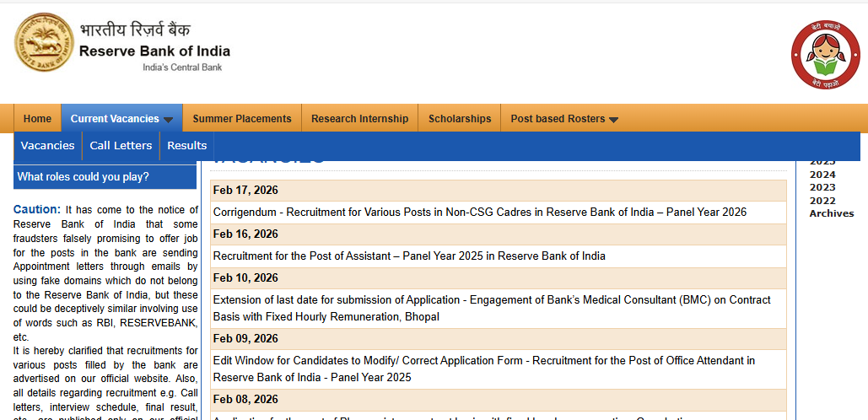Open the 2024 vacancies archive year
This screenshot has height=420, width=868.
pyautogui.click(x=822, y=175)
